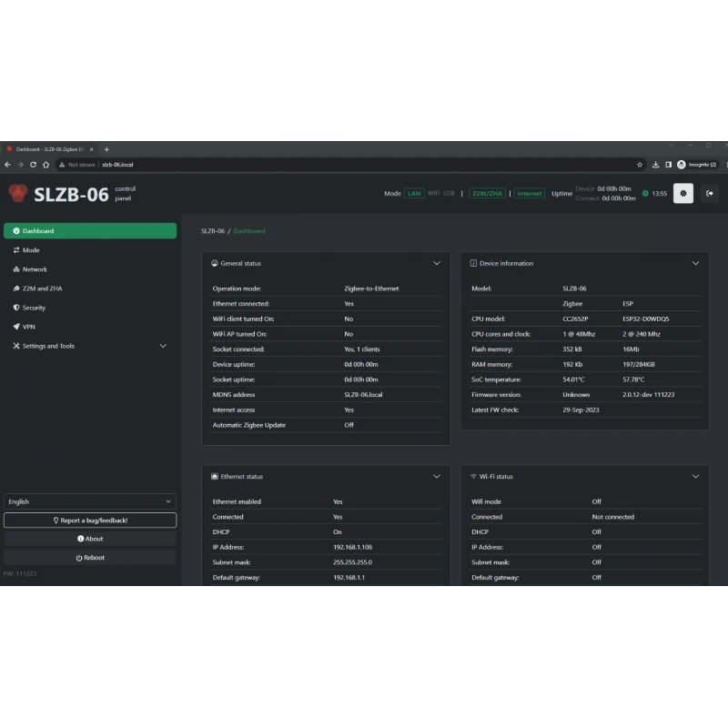The height and width of the screenshot is (728, 728).
Task: Click the browser home icon
Action: coord(45,165)
